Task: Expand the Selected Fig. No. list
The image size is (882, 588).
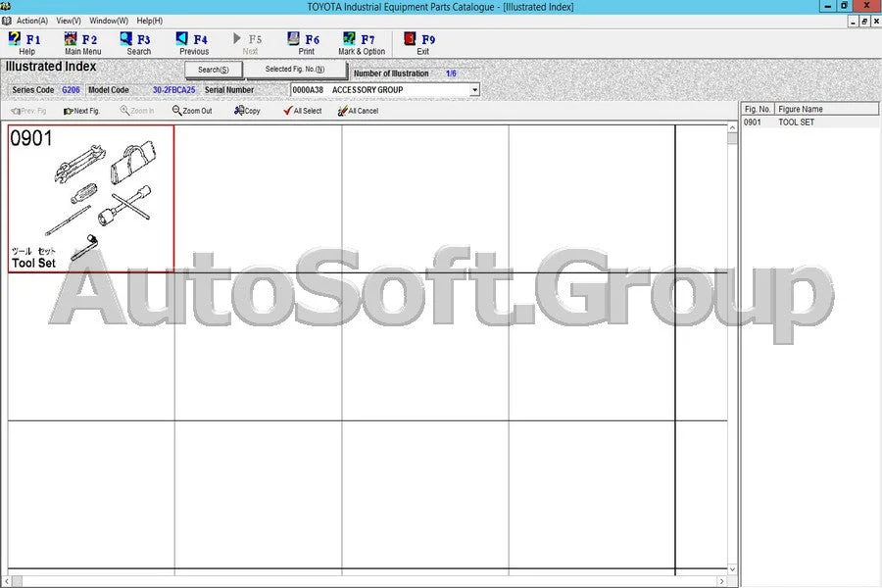Action: pyautogui.click(x=296, y=70)
